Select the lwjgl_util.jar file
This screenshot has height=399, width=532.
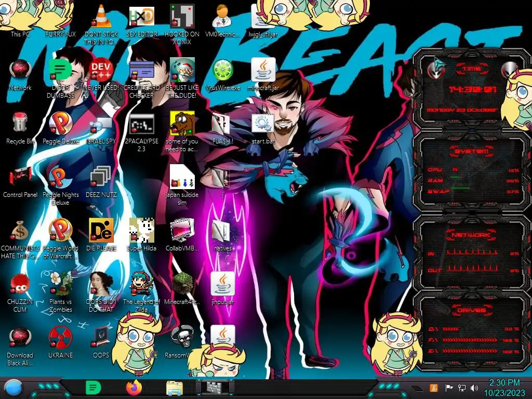click(263, 20)
